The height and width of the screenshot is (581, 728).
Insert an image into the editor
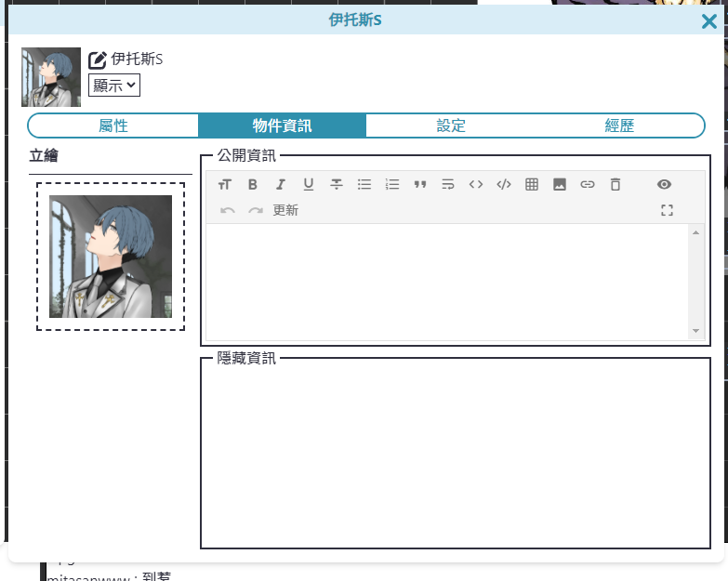pos(560,185)
